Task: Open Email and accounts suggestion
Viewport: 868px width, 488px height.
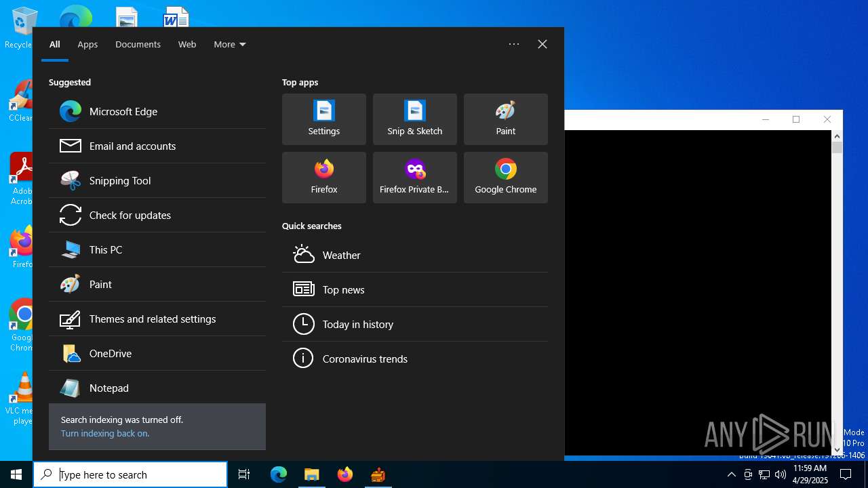Action: 157,146
